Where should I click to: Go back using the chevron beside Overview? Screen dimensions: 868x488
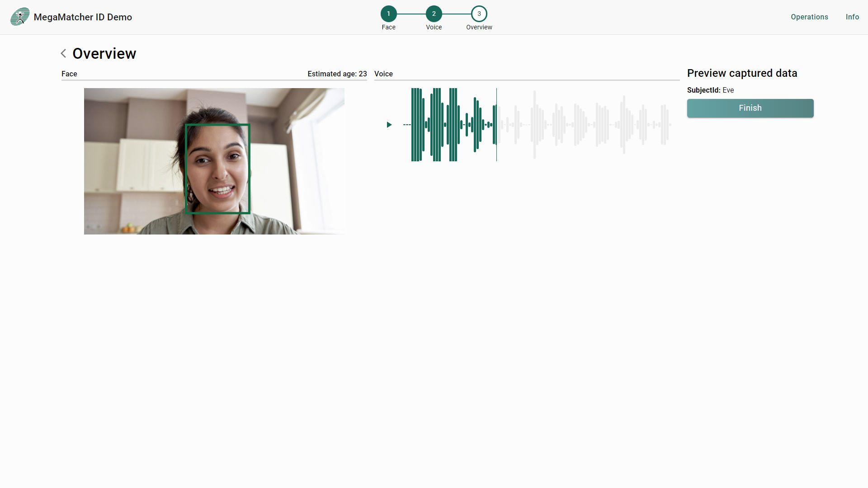(x=64, y=53)
